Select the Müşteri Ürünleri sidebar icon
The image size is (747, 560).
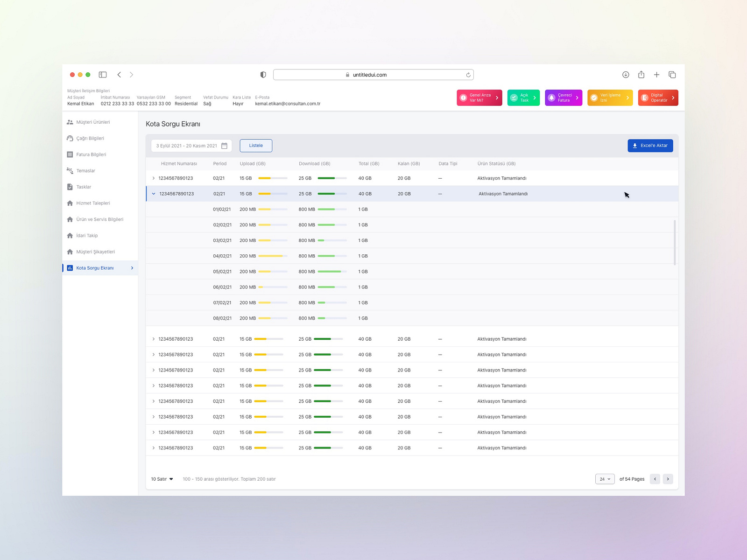70,122
